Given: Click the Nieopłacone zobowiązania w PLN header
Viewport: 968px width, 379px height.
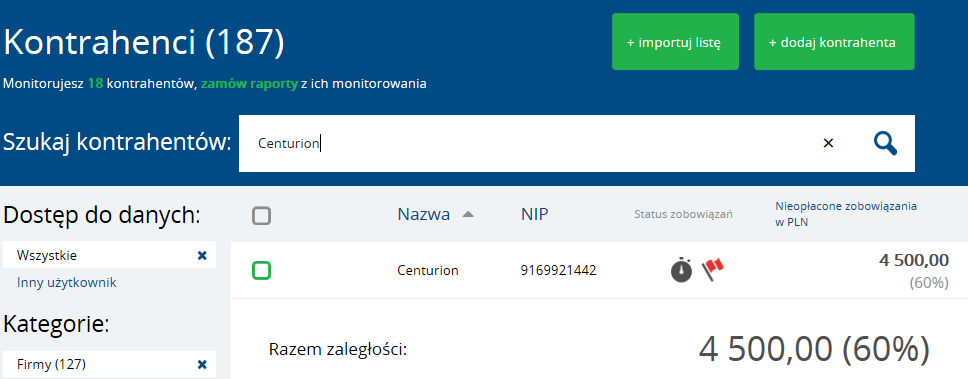Looking at the screenshot, I should point(846,214).
